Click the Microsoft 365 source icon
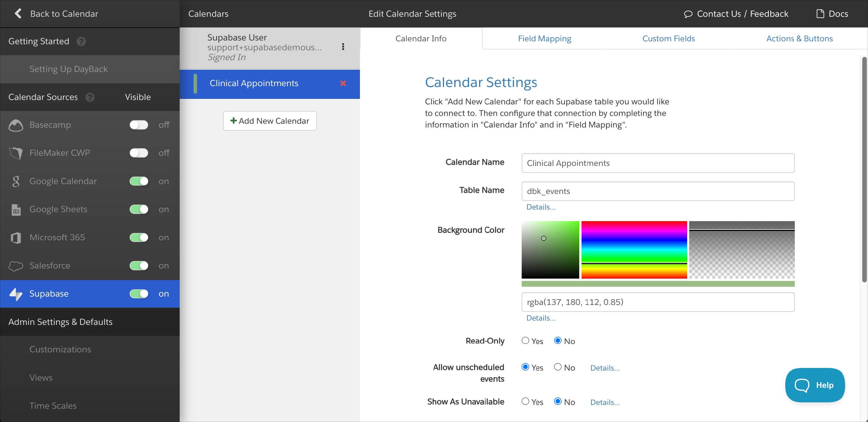This screenshot has height=422, width=868. click(x=16, y=238)
